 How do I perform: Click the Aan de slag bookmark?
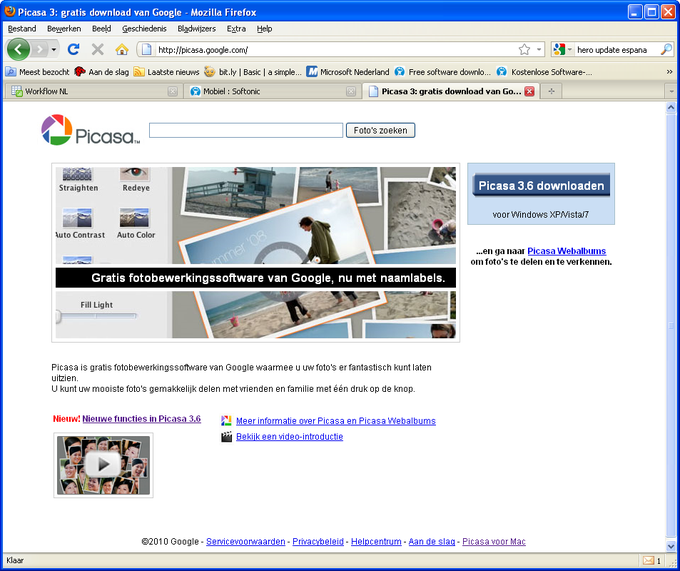pyautogui.click(x=101, y=72)
